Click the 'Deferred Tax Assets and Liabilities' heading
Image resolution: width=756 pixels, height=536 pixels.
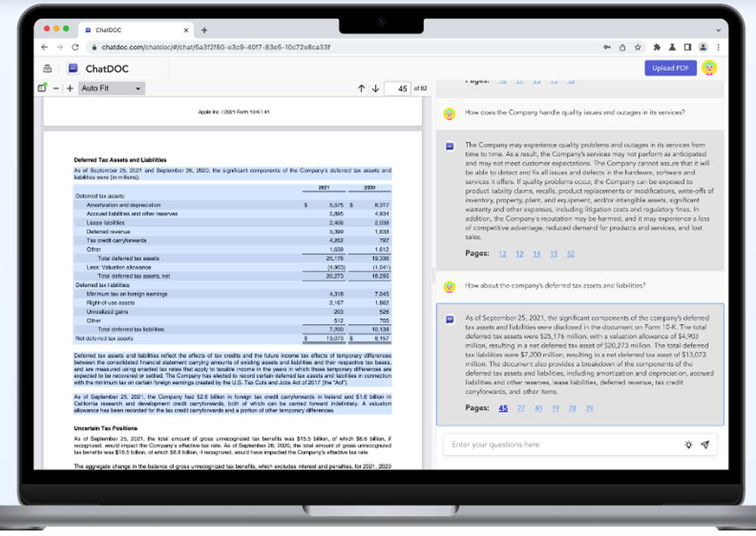[120, 160]
